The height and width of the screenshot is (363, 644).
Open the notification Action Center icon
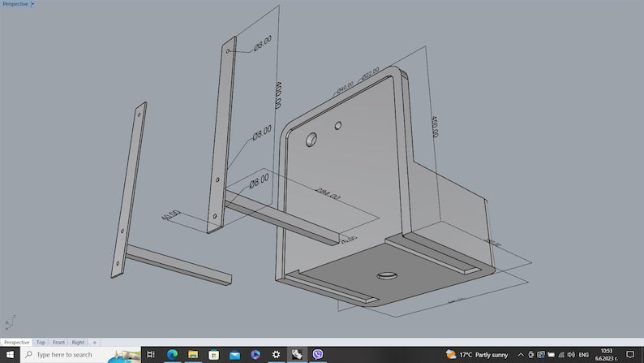click(x=630, y=354)
